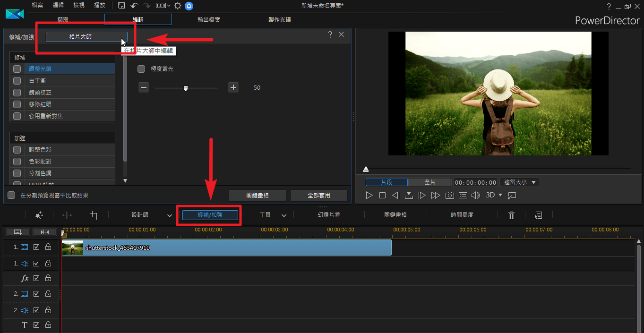Click the 全部套用 button
644x333 pixels.
pos(319,195)
